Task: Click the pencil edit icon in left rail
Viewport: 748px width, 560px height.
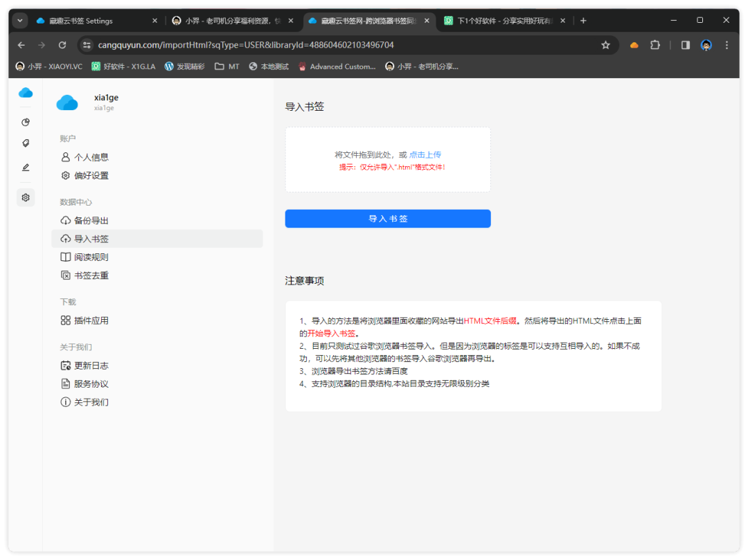Action: coord(26,168)
